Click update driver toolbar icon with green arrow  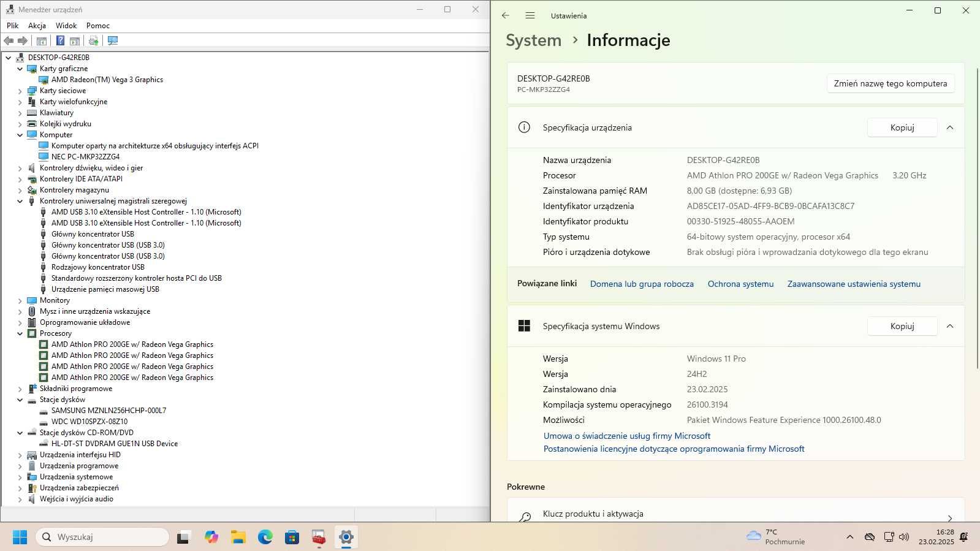93,40
